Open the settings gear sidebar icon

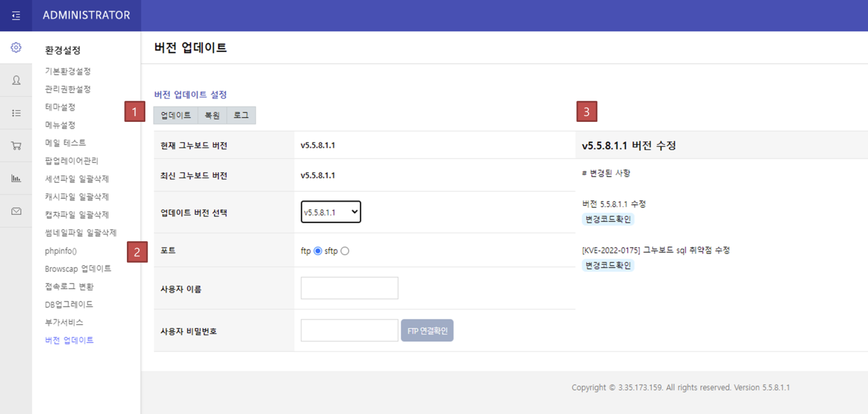(x=16, y=48)
